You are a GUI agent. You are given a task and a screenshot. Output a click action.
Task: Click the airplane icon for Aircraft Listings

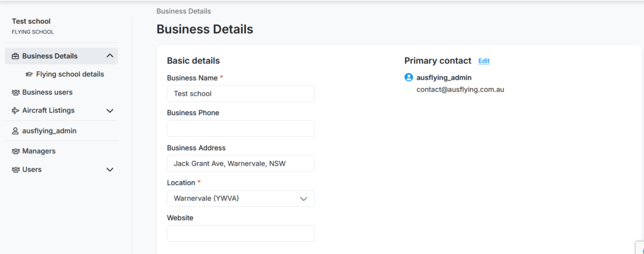tap(16, 111)
